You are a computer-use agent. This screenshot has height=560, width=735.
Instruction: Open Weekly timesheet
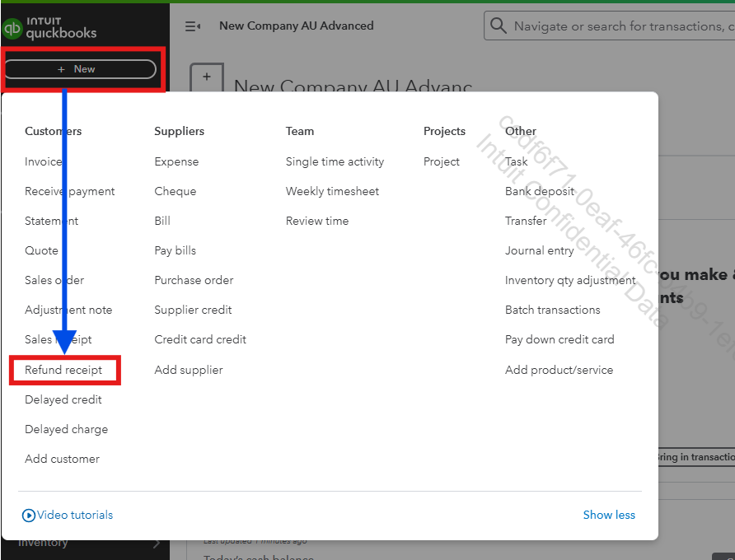[332, 191]
